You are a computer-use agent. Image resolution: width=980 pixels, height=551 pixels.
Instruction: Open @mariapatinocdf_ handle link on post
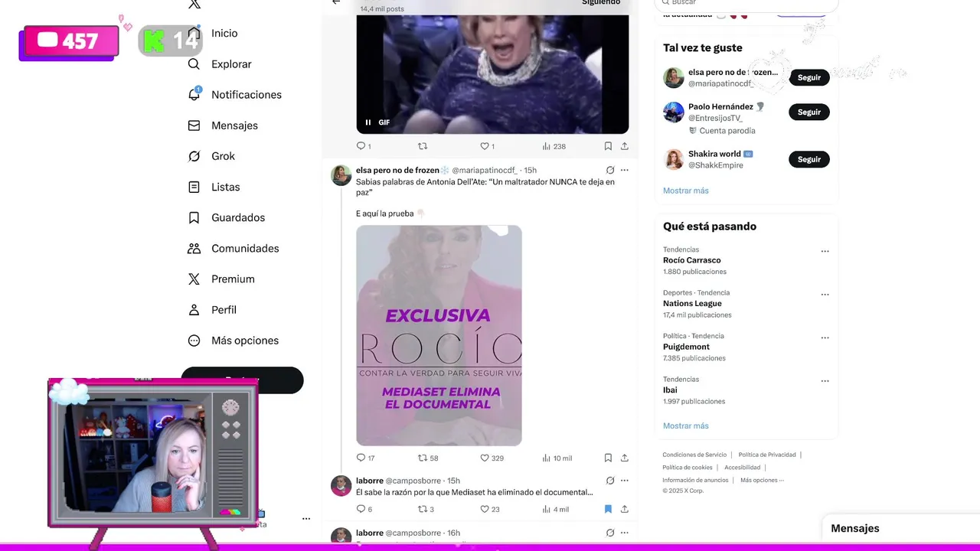coord(485,171)
